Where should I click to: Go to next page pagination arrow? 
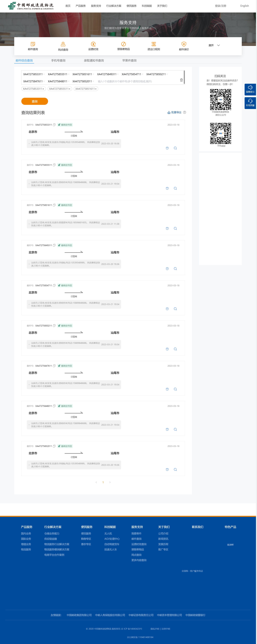(110, 482)
